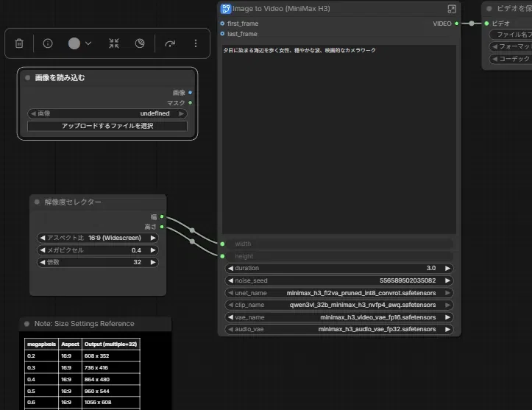
Task: Click the ファイル名 field on save node
Action: pos(510,35)
